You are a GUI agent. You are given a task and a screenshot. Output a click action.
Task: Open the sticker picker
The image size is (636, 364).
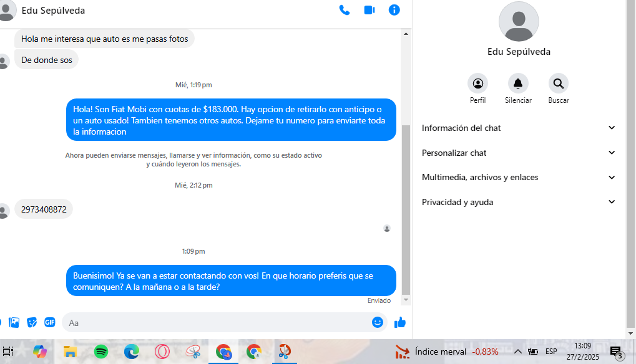pos(32,322)
